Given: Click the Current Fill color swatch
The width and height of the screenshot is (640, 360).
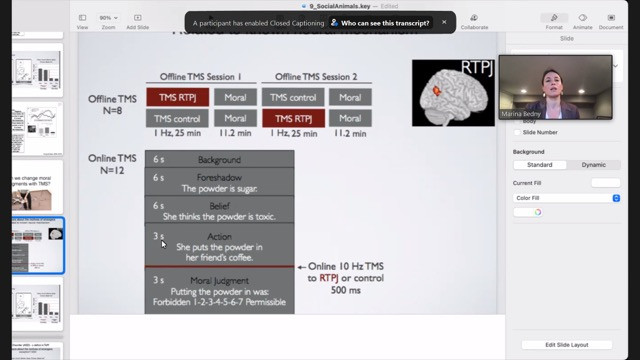Looking at the screenshot, I should coord(606,183).
